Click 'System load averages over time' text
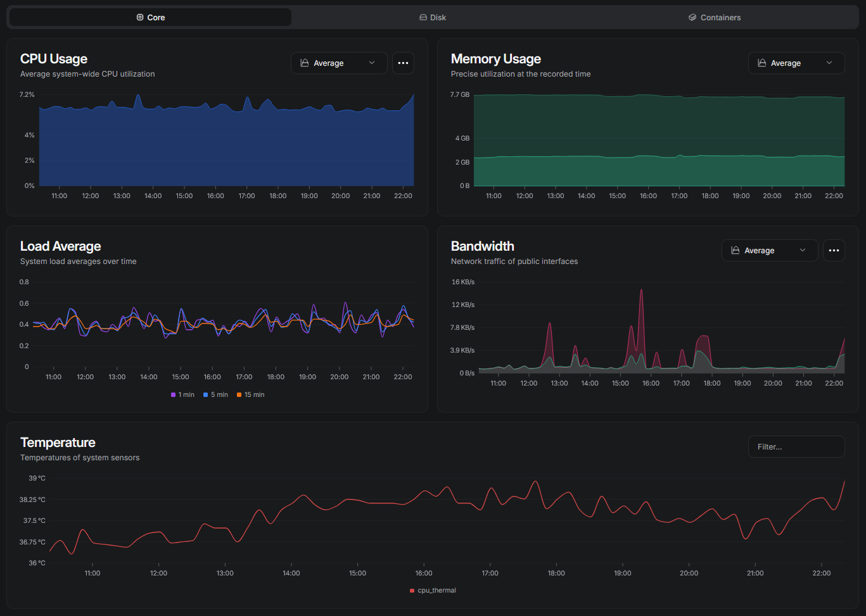This screenshot has height=616, width=866. coord(79,261)
